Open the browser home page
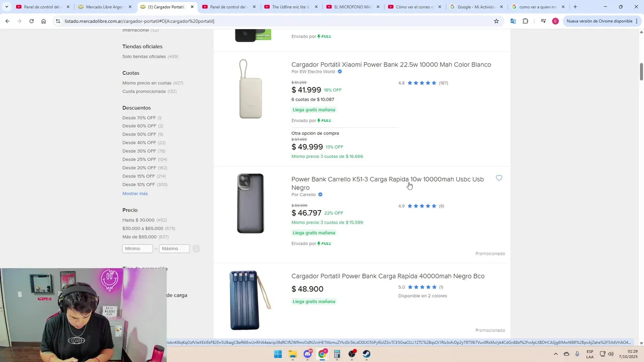 click(x=43, y=21)
